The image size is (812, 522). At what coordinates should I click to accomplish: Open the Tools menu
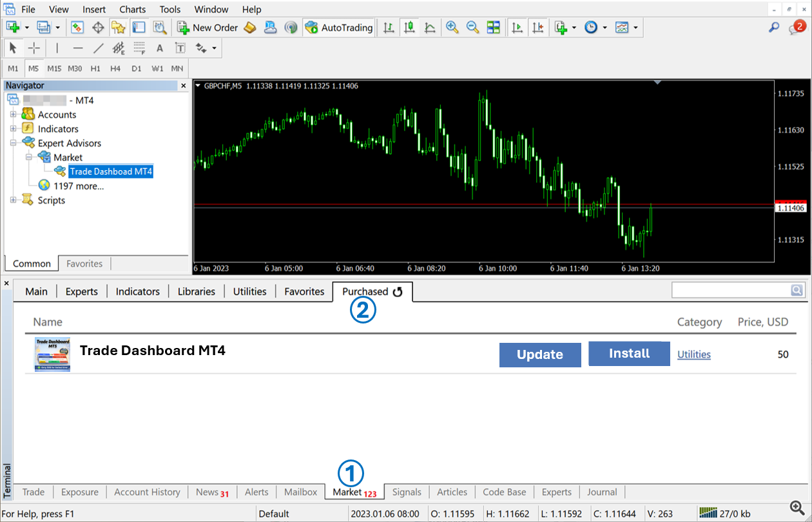coord(170,9)
